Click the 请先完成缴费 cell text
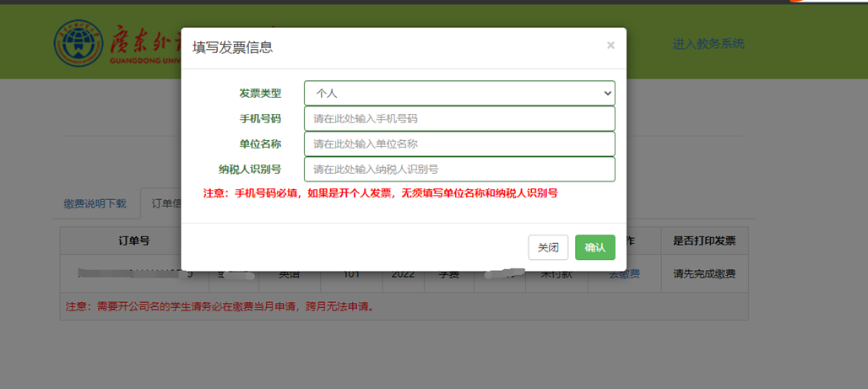This screenshot has width=868, height=389. tap(704, 274)
